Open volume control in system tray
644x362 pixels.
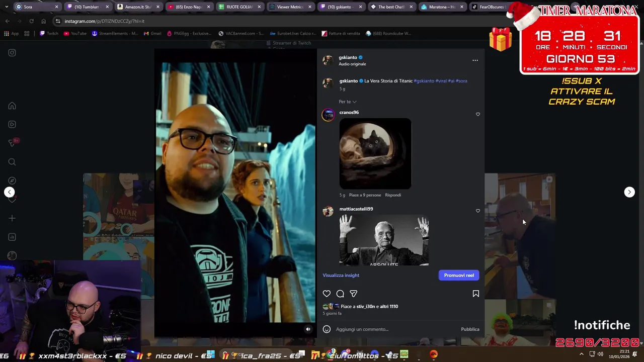click(x=600, y=354)
